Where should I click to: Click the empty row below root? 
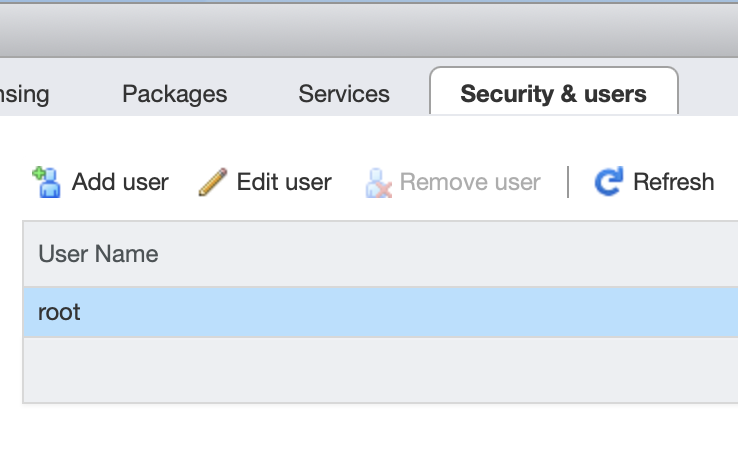(380, 370)
